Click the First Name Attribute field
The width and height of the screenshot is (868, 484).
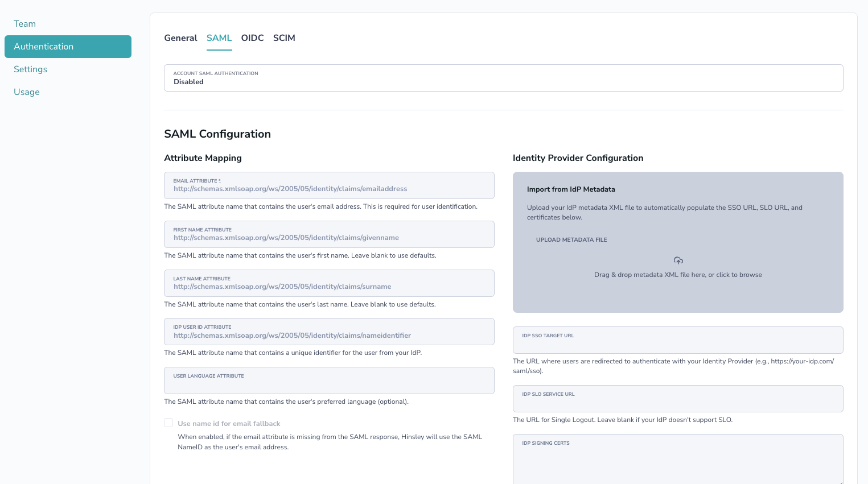coord(329,234)
